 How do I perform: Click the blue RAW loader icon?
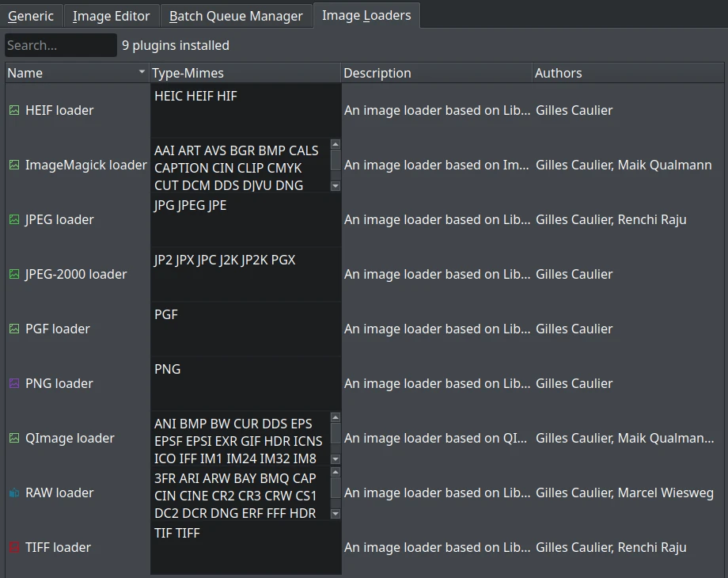click(x=14, y=492)
